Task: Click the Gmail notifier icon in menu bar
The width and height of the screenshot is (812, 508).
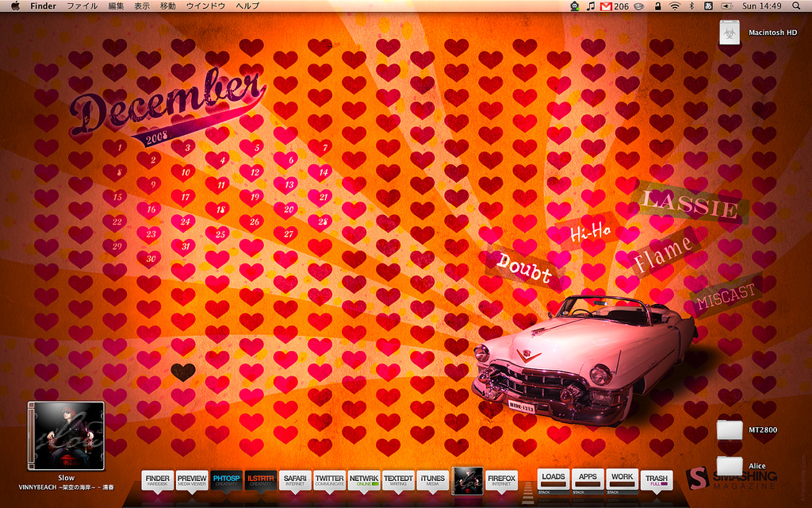Action: (x=606, y=6)
